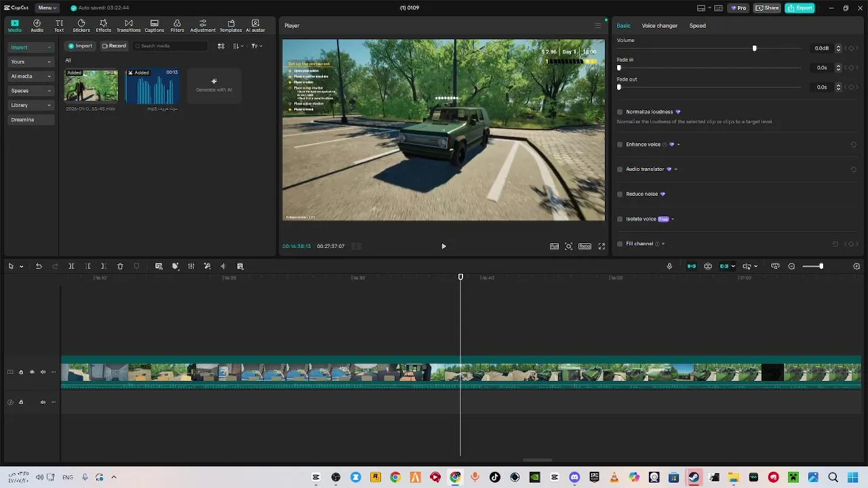Open the CapCut Menu dropdown

pos(46,8)
